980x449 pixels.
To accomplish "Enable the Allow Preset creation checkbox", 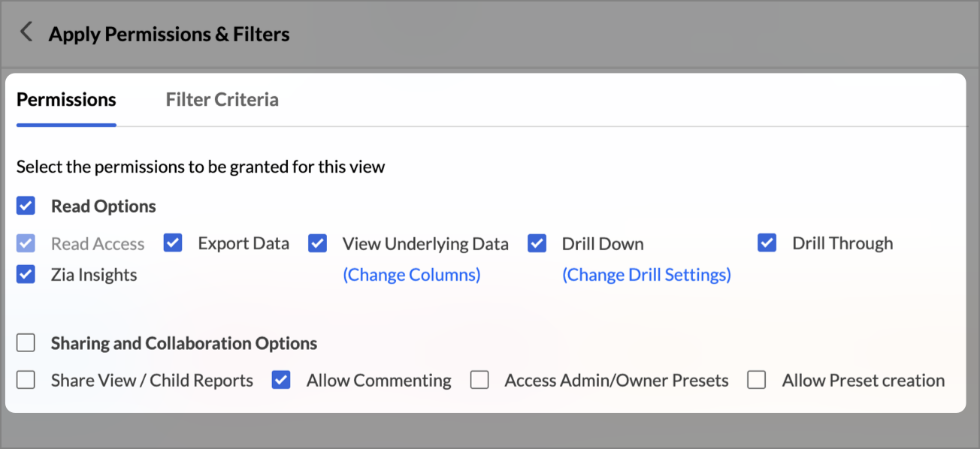I will (x=757, y=380).
